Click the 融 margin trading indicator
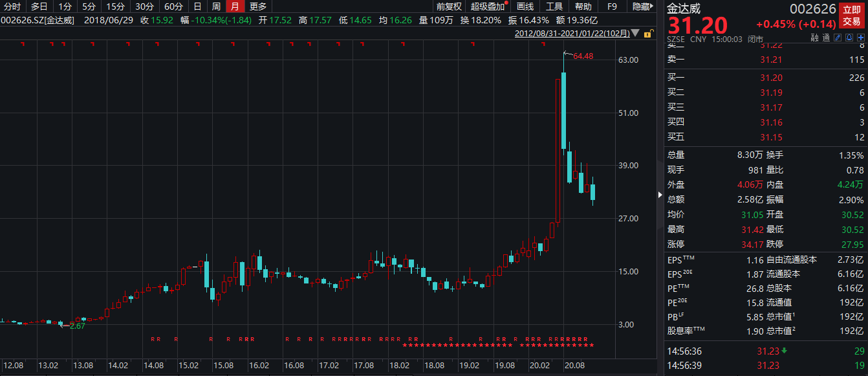Screen dimensions: 868x376 pyautogui.click(x=815, y=38)
